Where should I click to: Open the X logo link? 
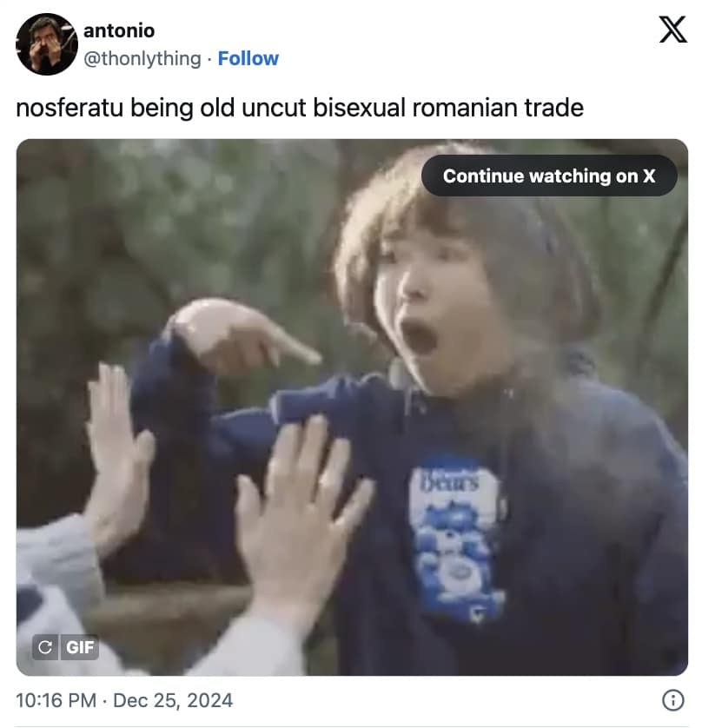(x=672, y=30)
